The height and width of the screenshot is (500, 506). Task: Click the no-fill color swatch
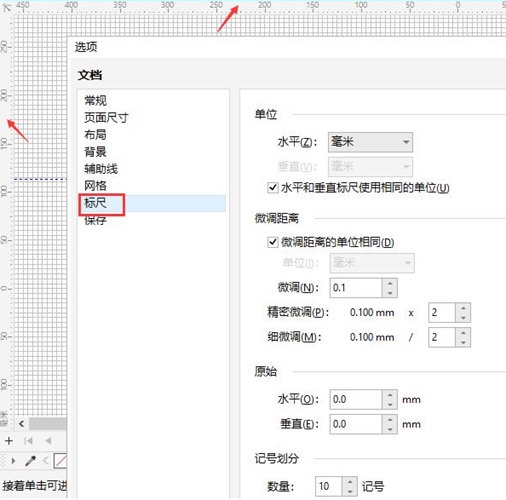pos(60,461)
